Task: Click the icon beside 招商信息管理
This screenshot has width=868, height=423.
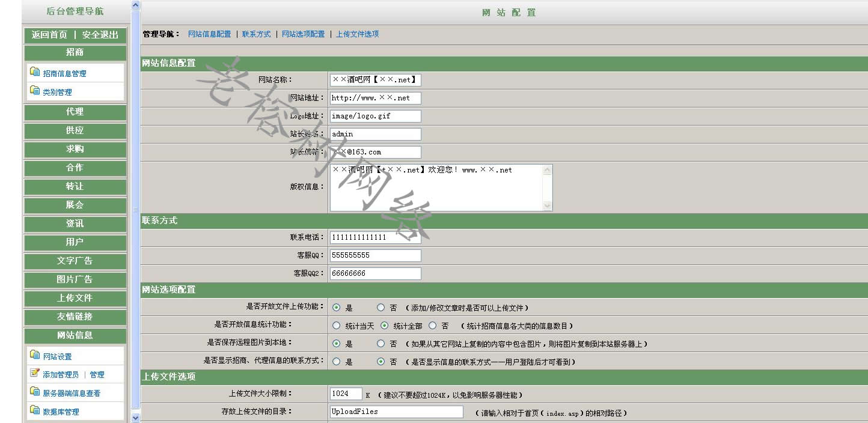Action: tap(35, 72)
